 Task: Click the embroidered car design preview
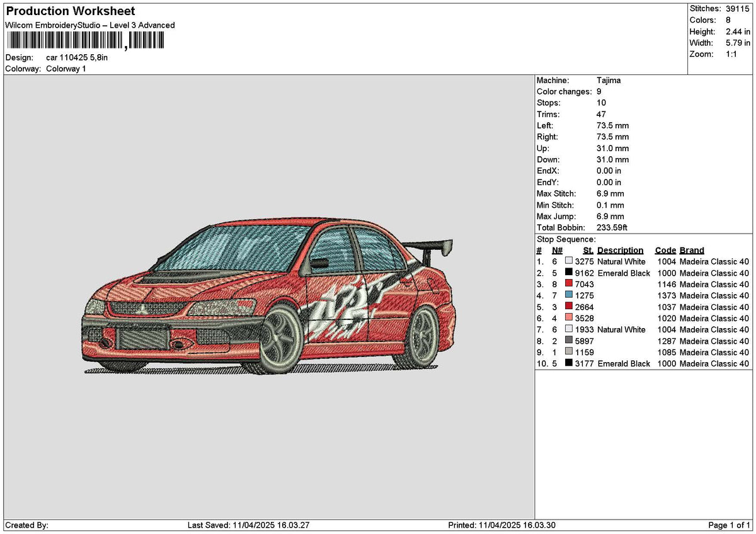click(269, 297)
